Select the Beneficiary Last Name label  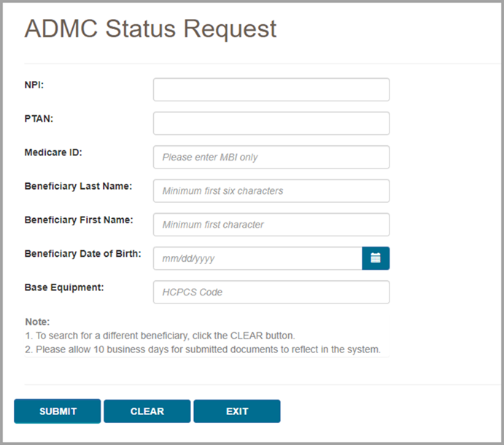(78, 186)
